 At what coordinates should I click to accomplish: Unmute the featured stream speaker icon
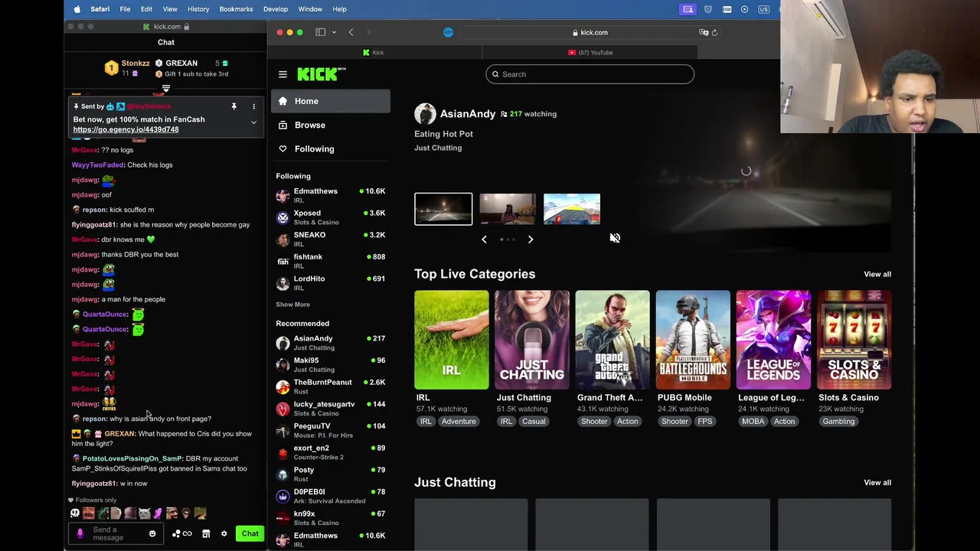[x=615, y=238]
